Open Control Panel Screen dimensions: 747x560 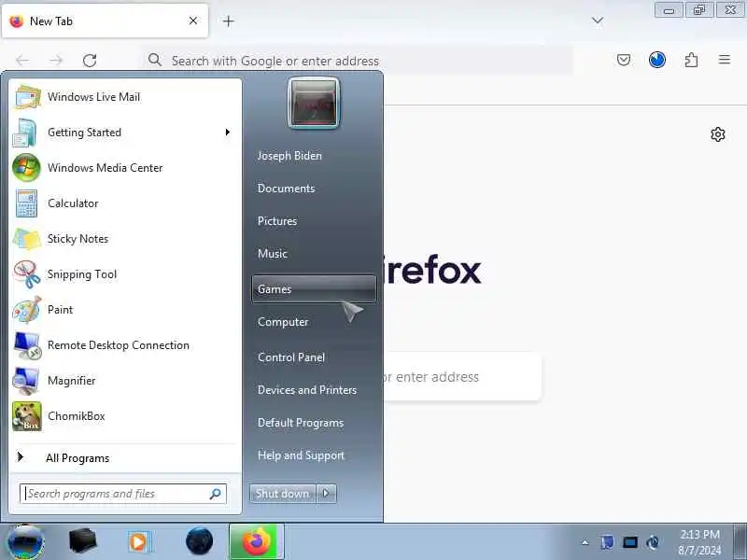(x=291, y=357)
